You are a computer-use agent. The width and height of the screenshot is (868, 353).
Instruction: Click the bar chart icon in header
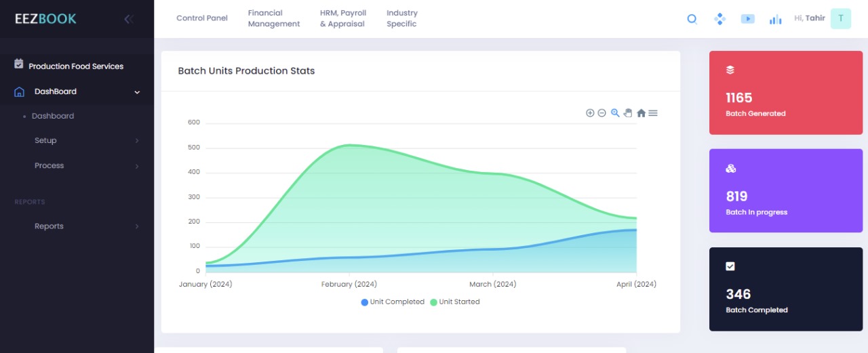775,20
